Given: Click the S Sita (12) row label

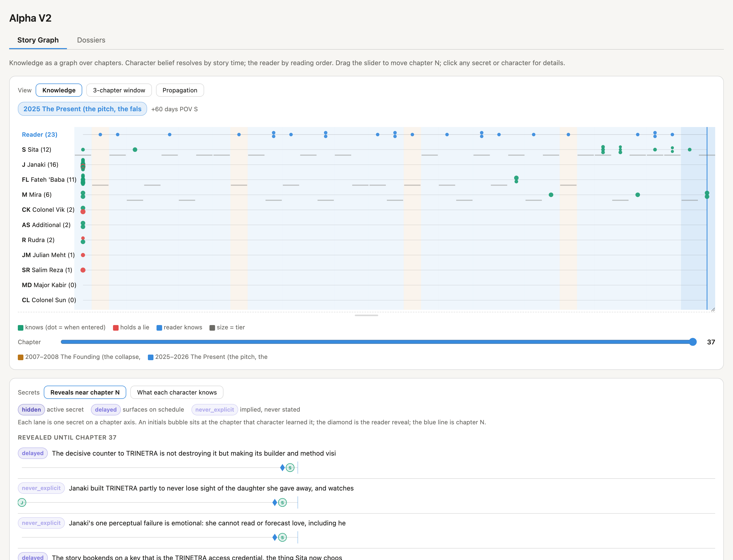Looking at the screenshot, I should coord(37,150).
